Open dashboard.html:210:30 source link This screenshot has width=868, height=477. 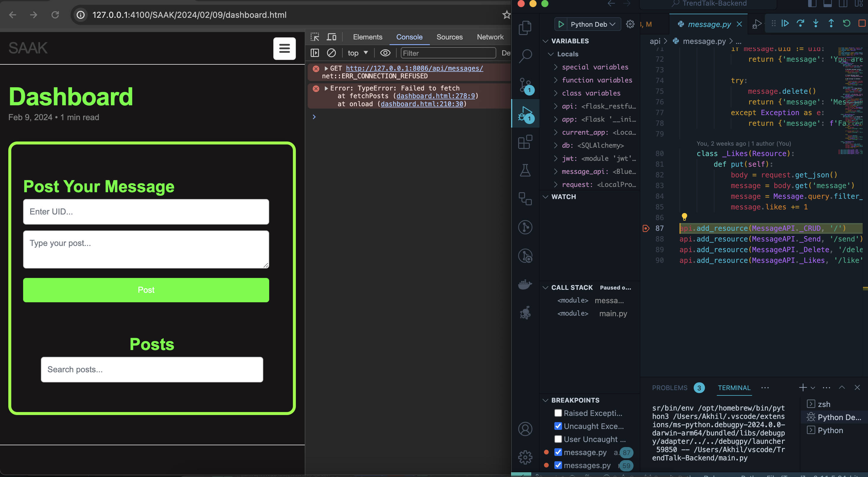(422, 104)
